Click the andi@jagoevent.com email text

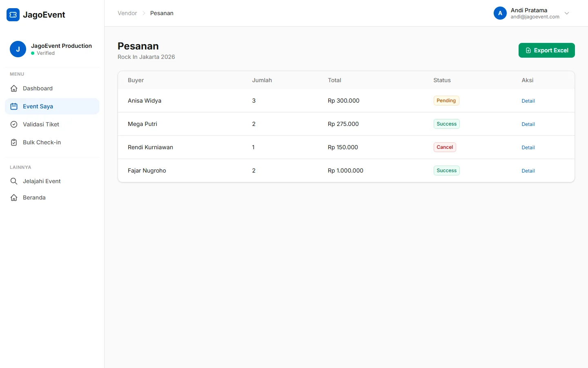coord(535,17)
